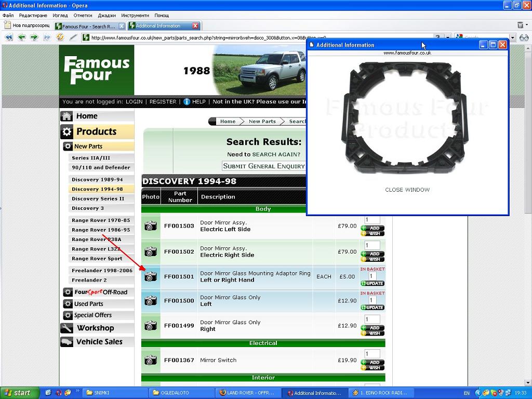This screenshot has height=399, width=532.
Task: Click ADD button for FF001503
Action: point(373,228)
